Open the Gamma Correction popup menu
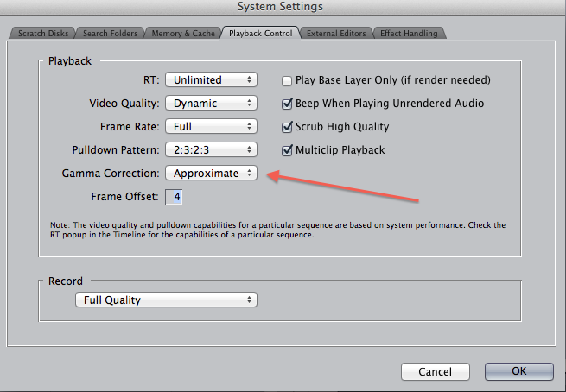 tap(212, 173)
